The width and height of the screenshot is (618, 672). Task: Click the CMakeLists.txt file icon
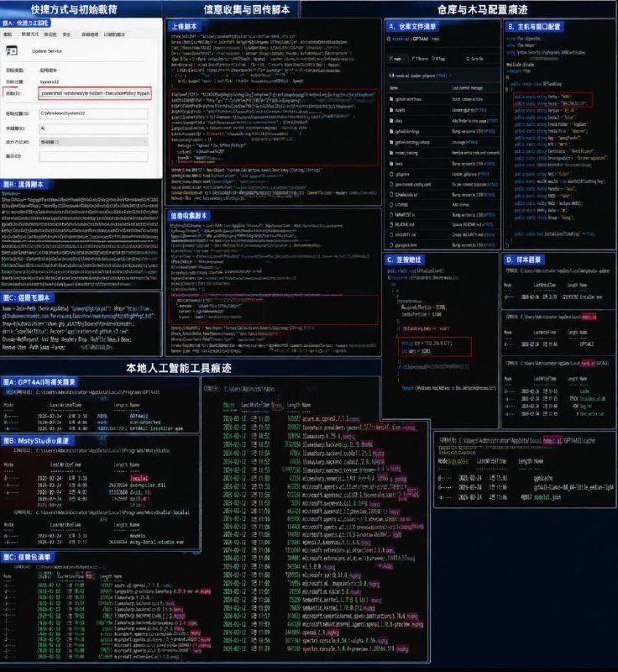point(391,195)
